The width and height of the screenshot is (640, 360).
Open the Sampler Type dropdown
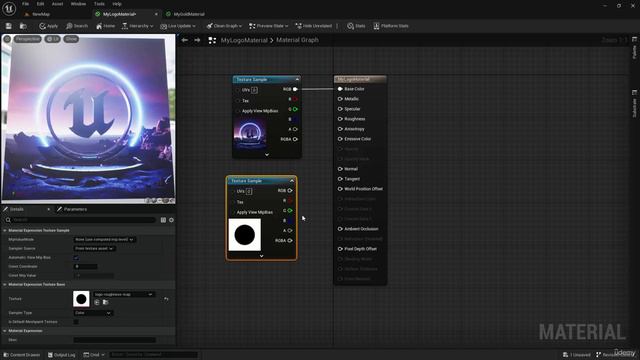point(93,313)
